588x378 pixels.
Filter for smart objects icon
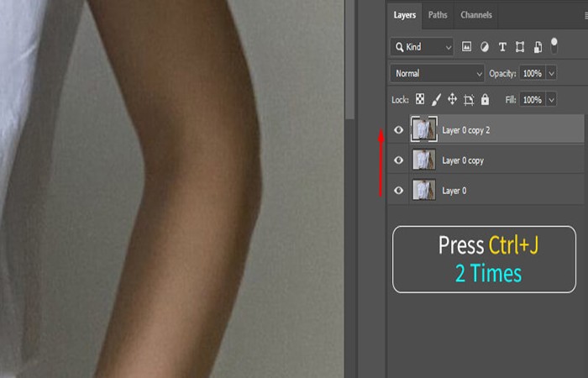(538, 47)
